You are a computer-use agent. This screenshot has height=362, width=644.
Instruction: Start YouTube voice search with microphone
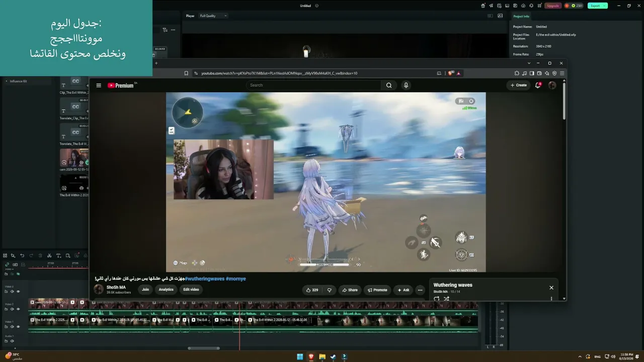click(406, 85)
